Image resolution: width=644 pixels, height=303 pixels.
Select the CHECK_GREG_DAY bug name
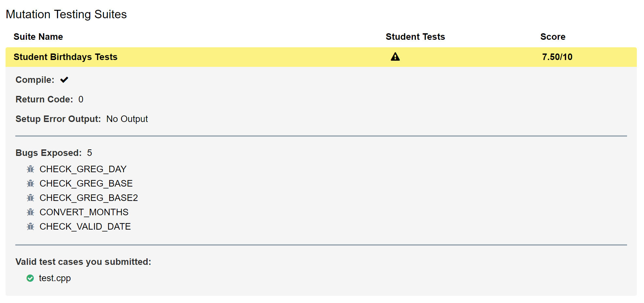[x=83, y=169]
